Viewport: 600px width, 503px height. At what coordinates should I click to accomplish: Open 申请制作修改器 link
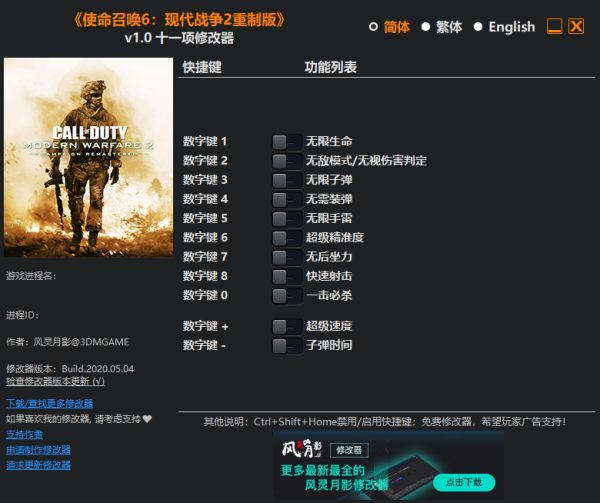tap(38, 450)
